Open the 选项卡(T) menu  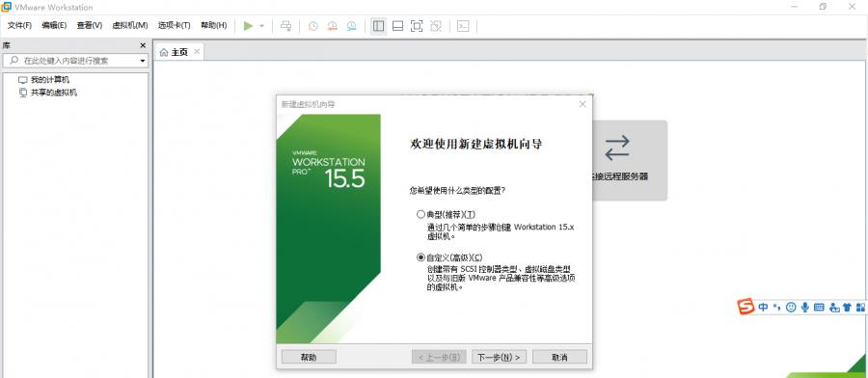click(174, 25)
